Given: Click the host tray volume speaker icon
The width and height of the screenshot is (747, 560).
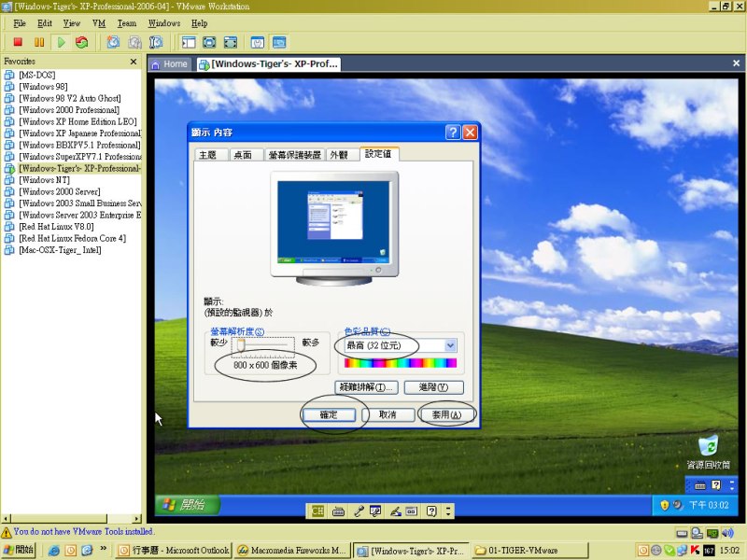Looking at the screenshot, I should pyautogui.click(x=728, y=533).
